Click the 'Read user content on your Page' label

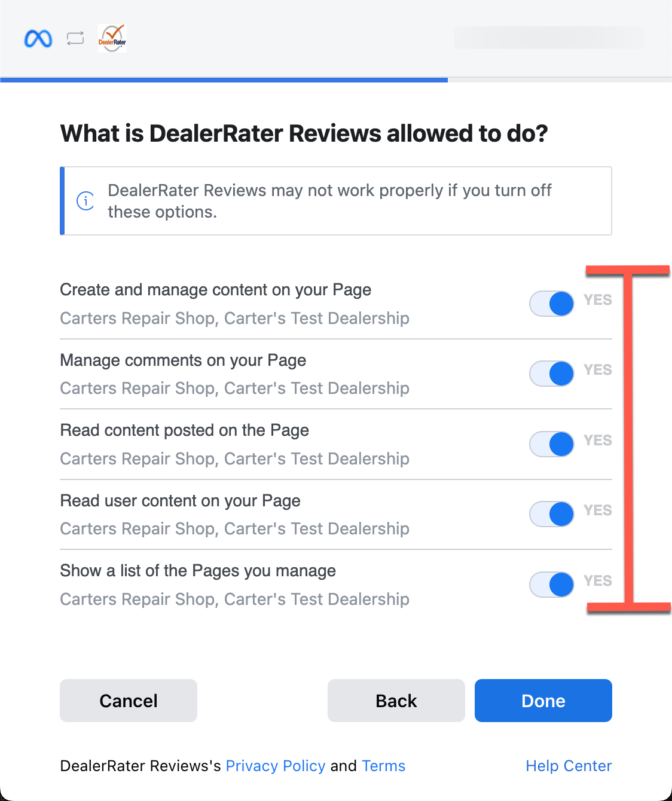tap(181, 501)
